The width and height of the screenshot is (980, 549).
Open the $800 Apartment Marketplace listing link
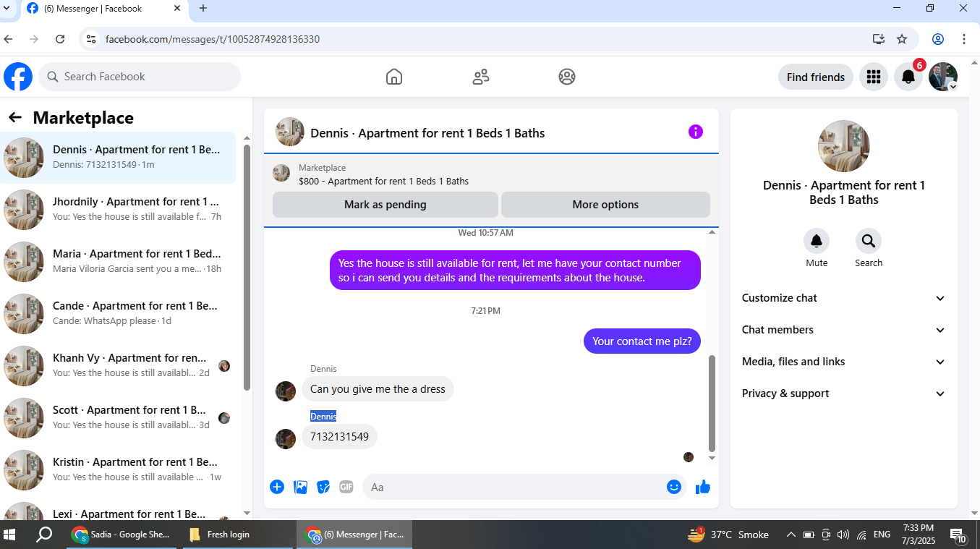coord(383,182)
